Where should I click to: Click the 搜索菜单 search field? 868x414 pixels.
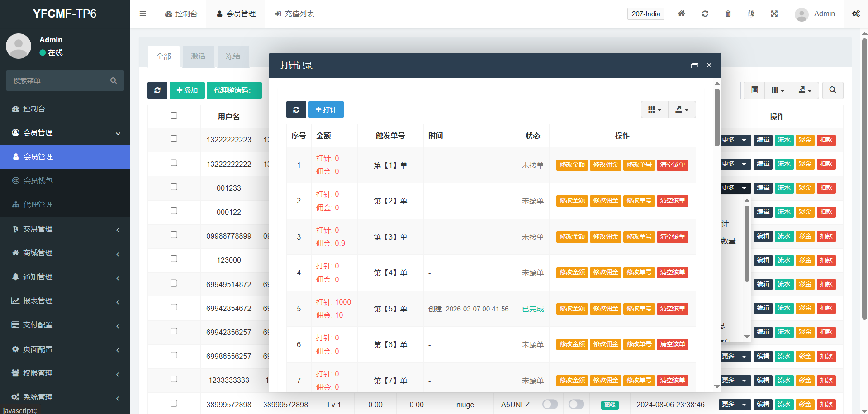tap(59, 80)
